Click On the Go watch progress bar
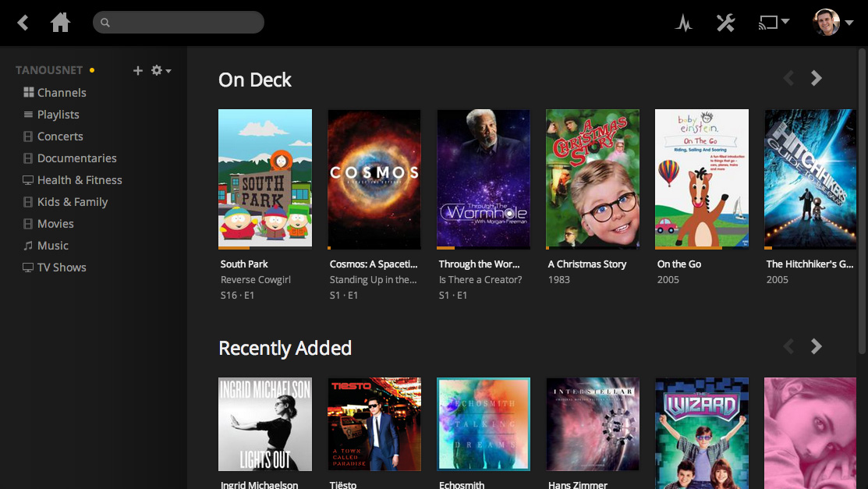This screenshot has width=868, height=489. [x=701, y=248]
